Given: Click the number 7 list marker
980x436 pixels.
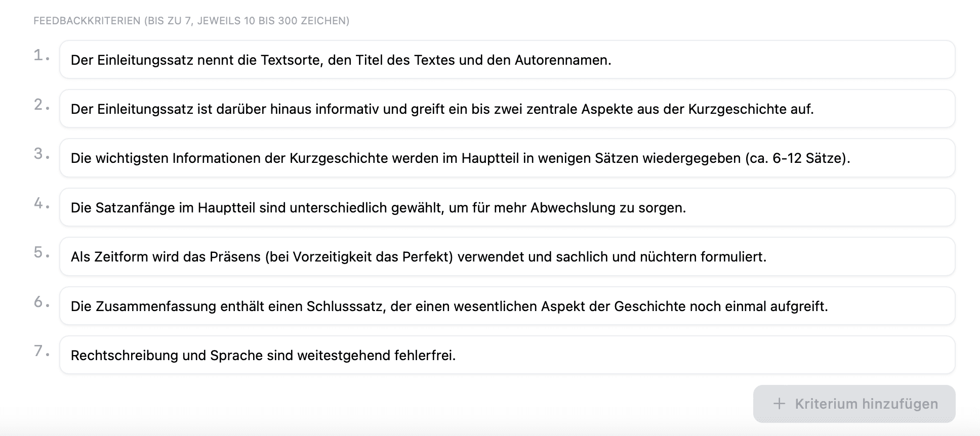Looking at the screenshot, I should coord(39,351).
